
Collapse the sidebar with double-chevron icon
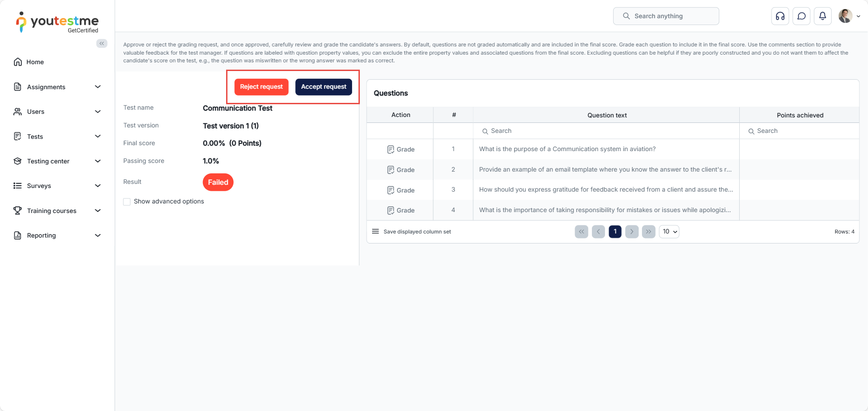click(102, 44)
